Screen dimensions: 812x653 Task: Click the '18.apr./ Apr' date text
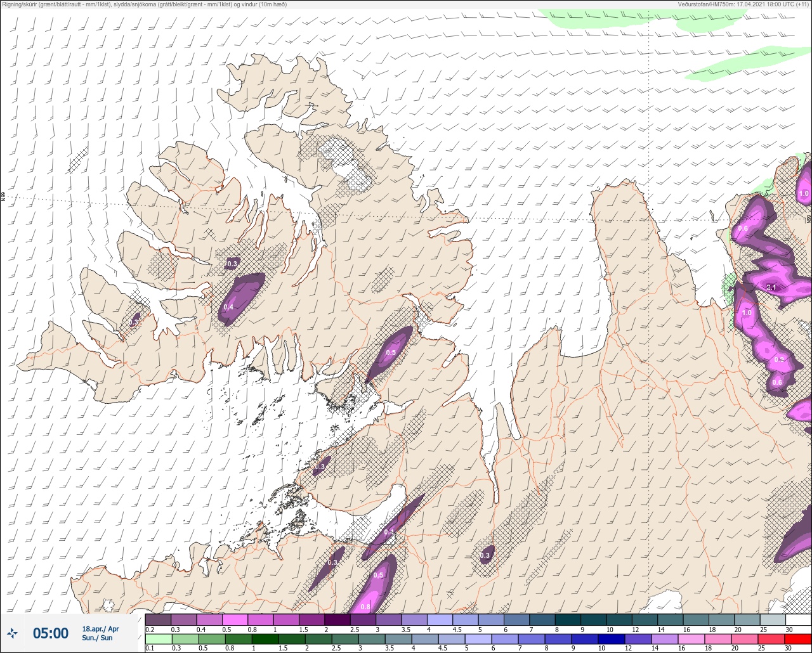click(x=100, y=629)
